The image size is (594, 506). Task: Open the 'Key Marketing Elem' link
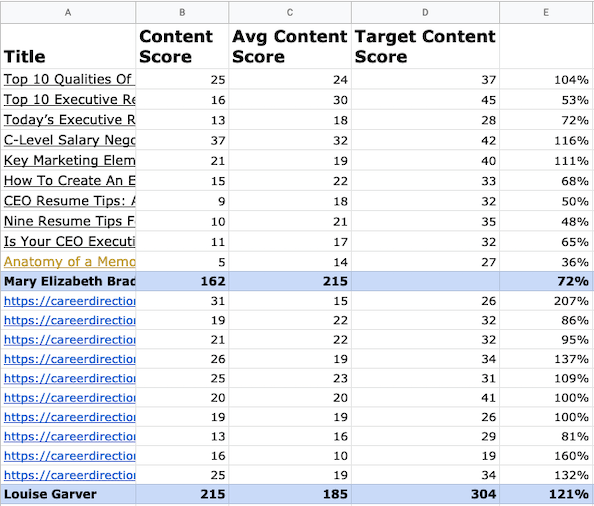tap(69, 160)
